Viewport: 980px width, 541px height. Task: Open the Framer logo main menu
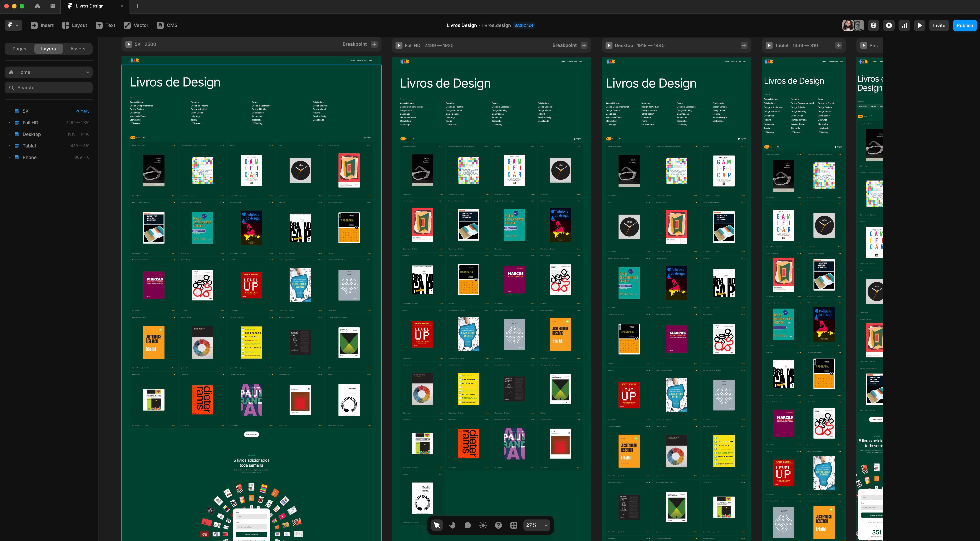(x=13, y=26)
